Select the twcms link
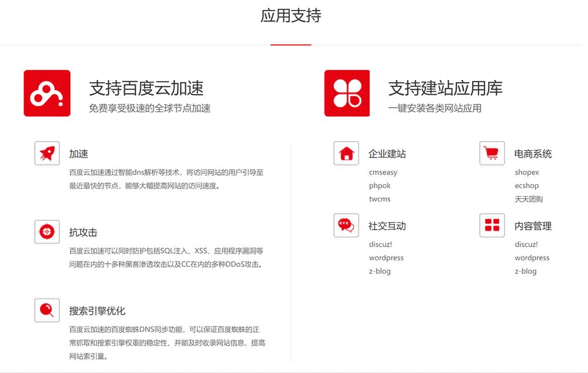Viewport: 588px width, 373px height. click(379, 199)
